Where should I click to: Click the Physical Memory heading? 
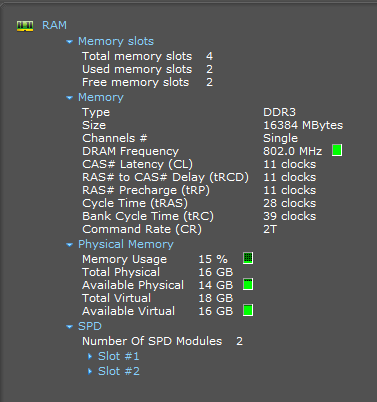pos(126,244)
